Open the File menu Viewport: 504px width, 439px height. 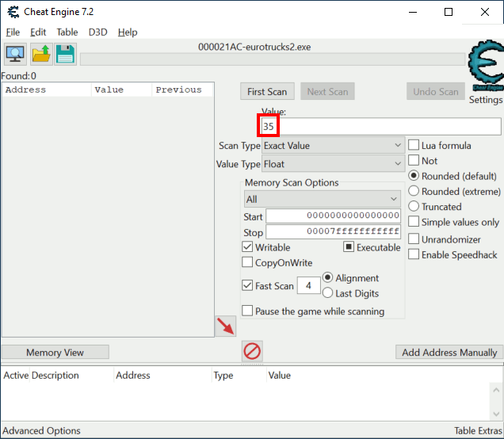tap(13, 32)
